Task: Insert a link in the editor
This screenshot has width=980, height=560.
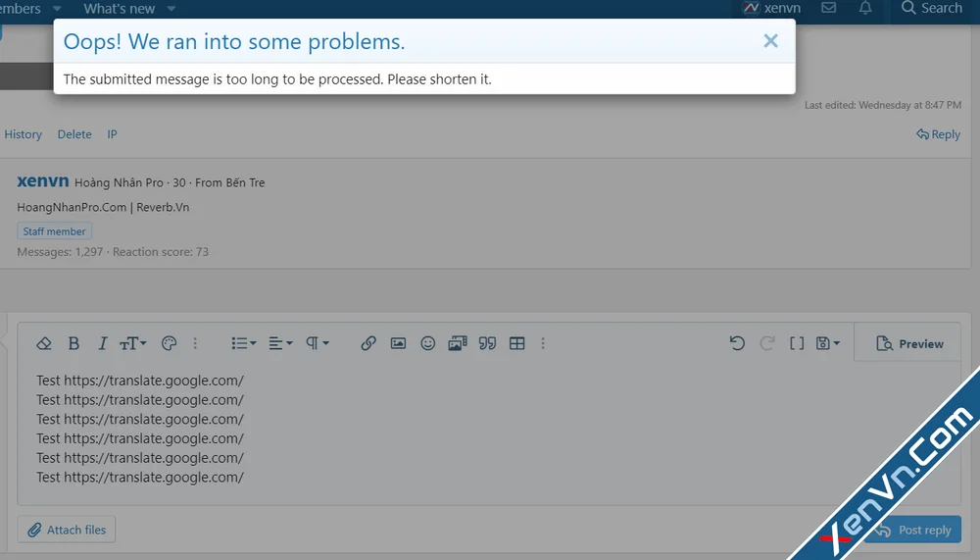Action: [x=368, y=343]
